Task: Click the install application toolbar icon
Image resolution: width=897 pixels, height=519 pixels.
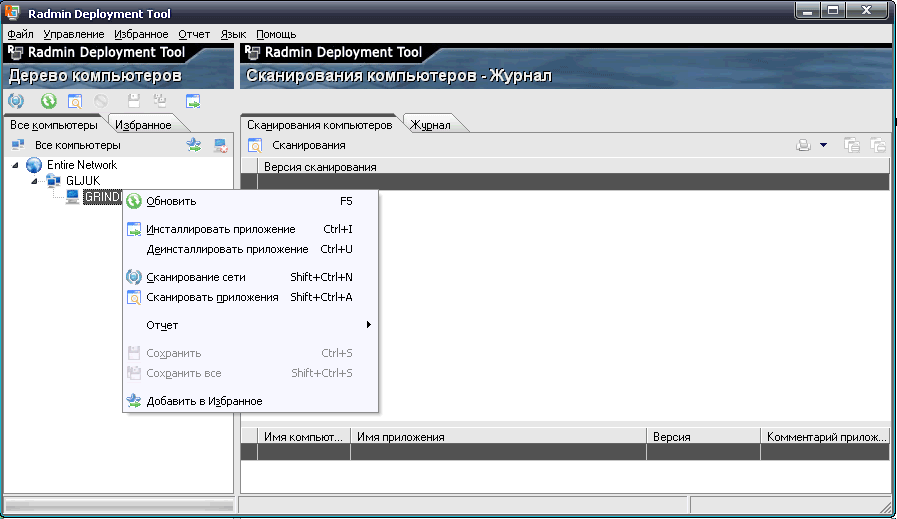Action: (x=193, y=101)
